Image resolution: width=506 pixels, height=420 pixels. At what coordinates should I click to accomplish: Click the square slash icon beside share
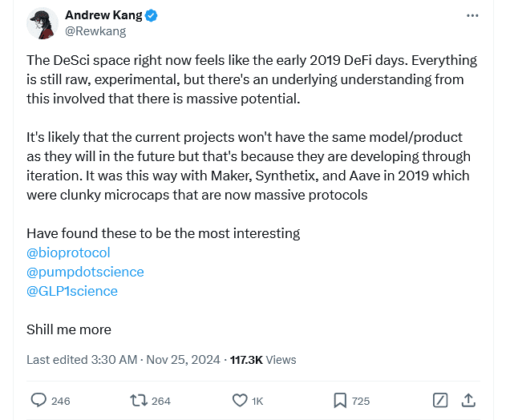tap(440, 401)
